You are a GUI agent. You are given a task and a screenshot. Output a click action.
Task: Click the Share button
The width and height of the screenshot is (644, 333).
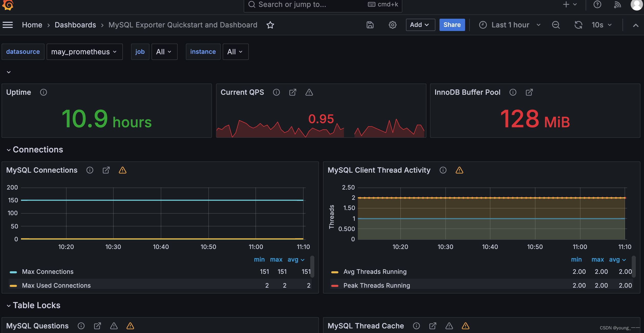coord(452,25)
